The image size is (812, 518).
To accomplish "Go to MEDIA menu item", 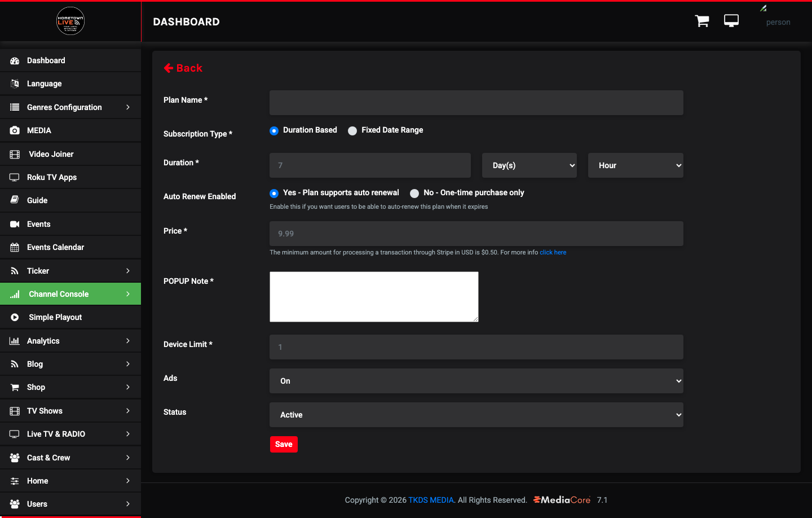I will point(70,130).
